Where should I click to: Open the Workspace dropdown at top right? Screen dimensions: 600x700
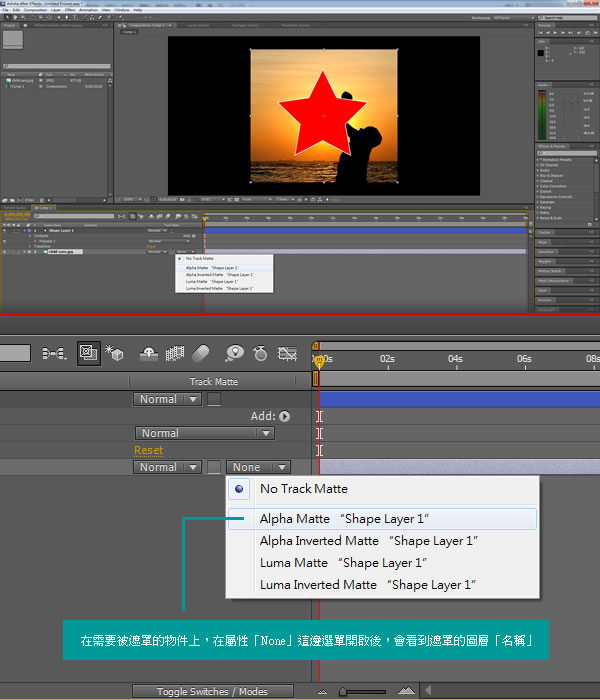point(513,18)
